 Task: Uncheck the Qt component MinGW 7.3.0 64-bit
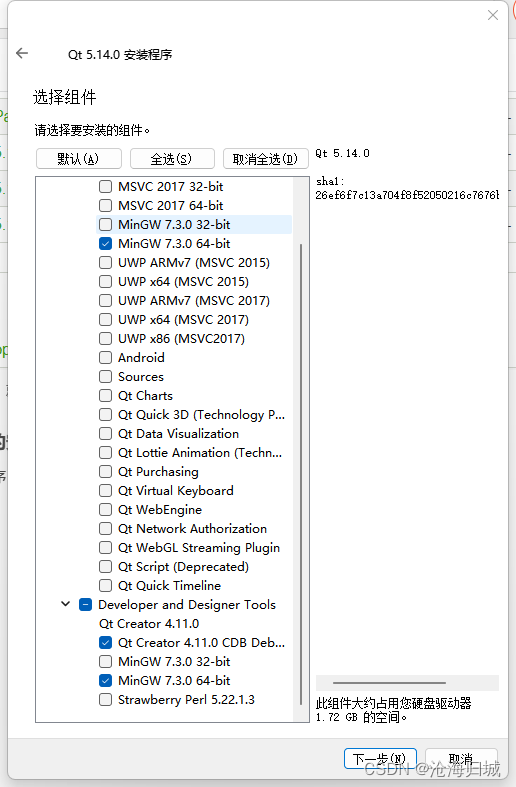[x=105, y=244]
